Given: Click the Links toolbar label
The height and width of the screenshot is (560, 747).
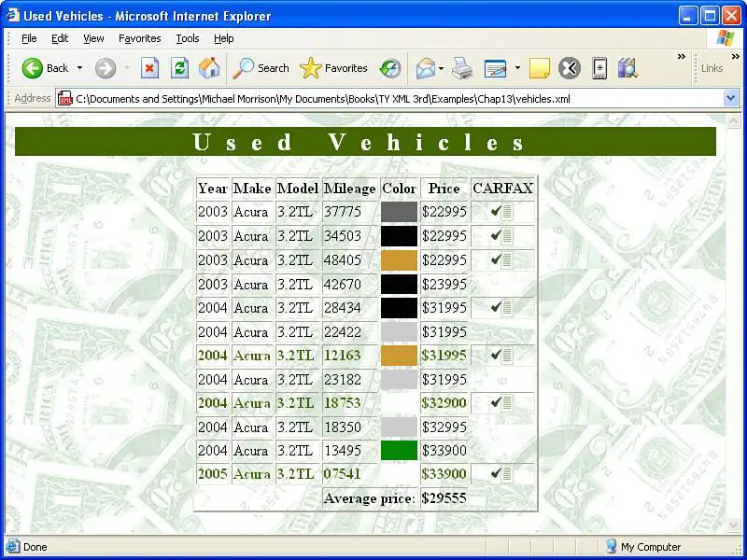Looking at the screenshot, I should click(712, 68).
